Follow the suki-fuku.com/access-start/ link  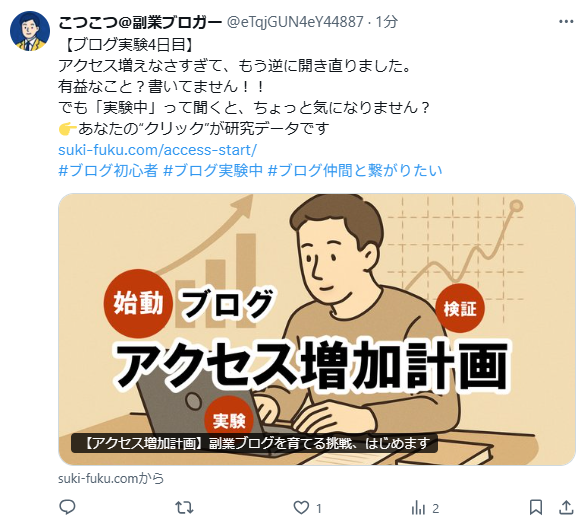(158, 150)
